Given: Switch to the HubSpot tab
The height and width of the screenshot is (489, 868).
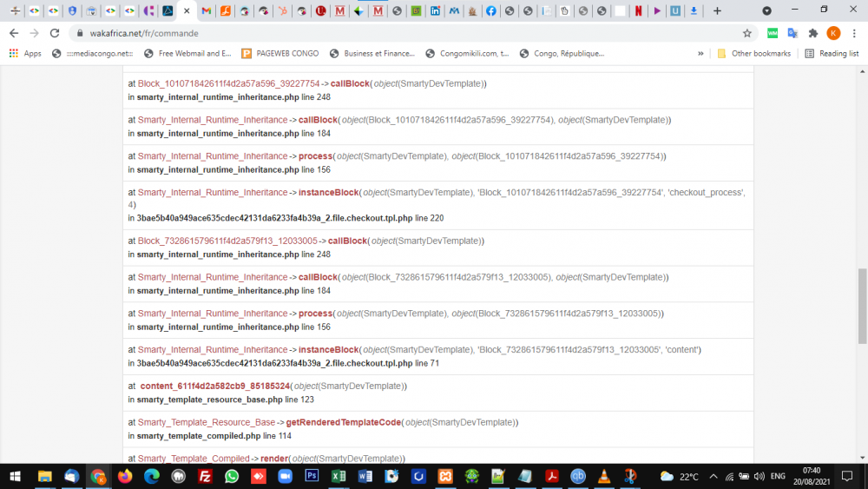Looking at the screenshot, I should [283, 10].
